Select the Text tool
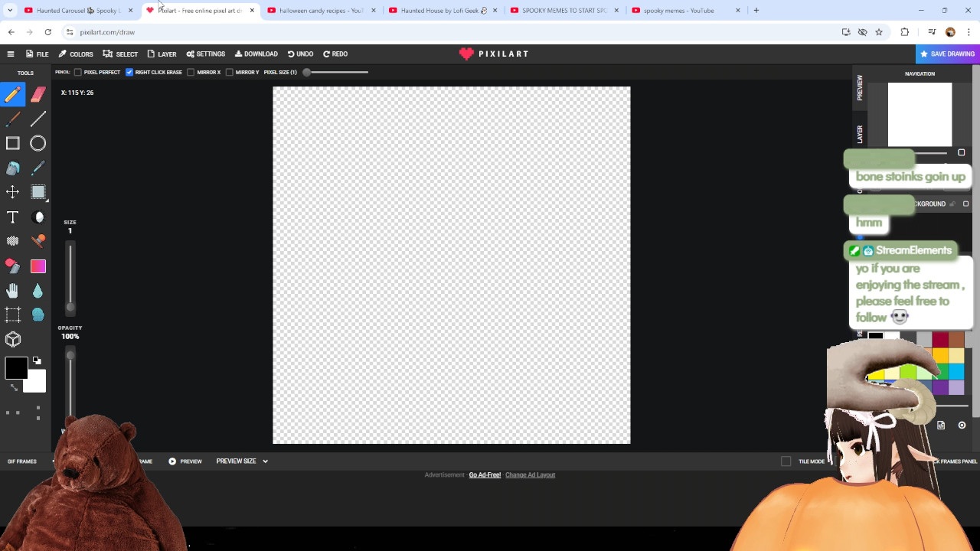 point(13,217)
